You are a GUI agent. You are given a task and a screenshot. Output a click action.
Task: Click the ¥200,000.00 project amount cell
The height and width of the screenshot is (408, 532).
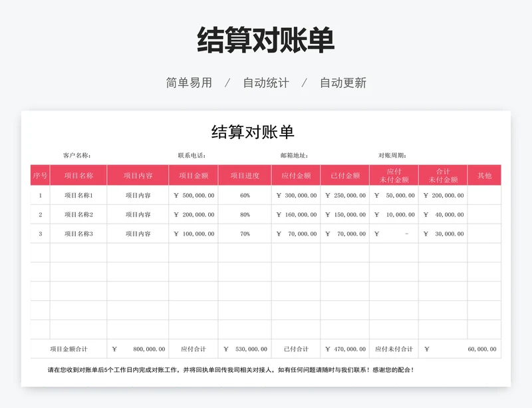click(x=194, y=214)
